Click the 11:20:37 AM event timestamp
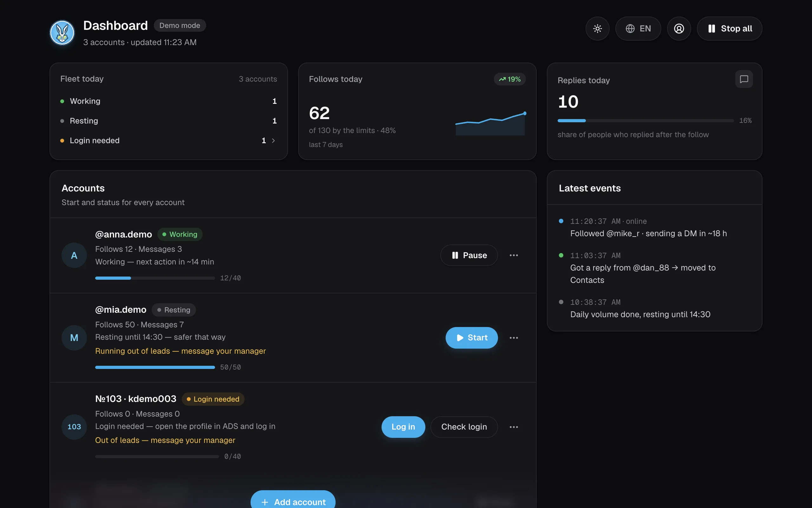 [x=595, y=221]
